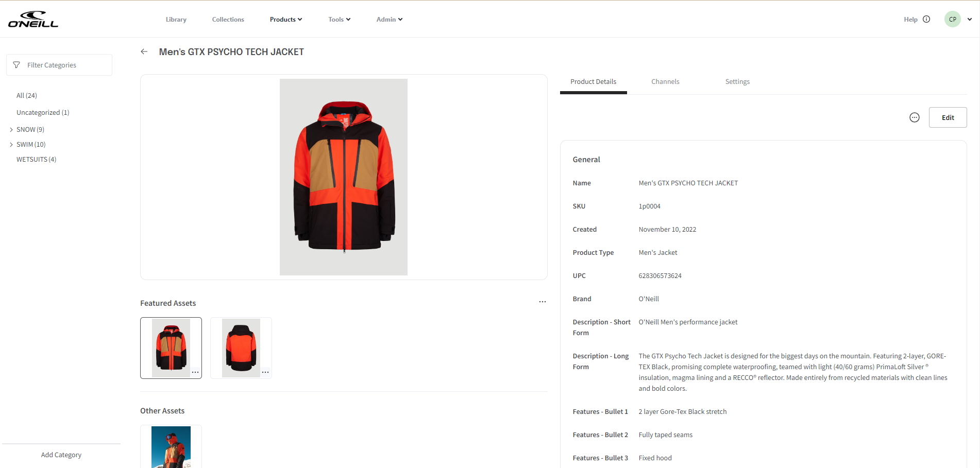Viewport: 980px width, 468px height.
Task: Open the Help link
Action: (x=910, y=19)
